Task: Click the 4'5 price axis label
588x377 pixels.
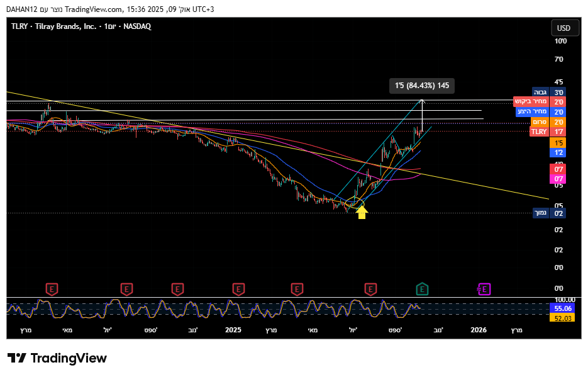Action: click(x=558, y=82)
